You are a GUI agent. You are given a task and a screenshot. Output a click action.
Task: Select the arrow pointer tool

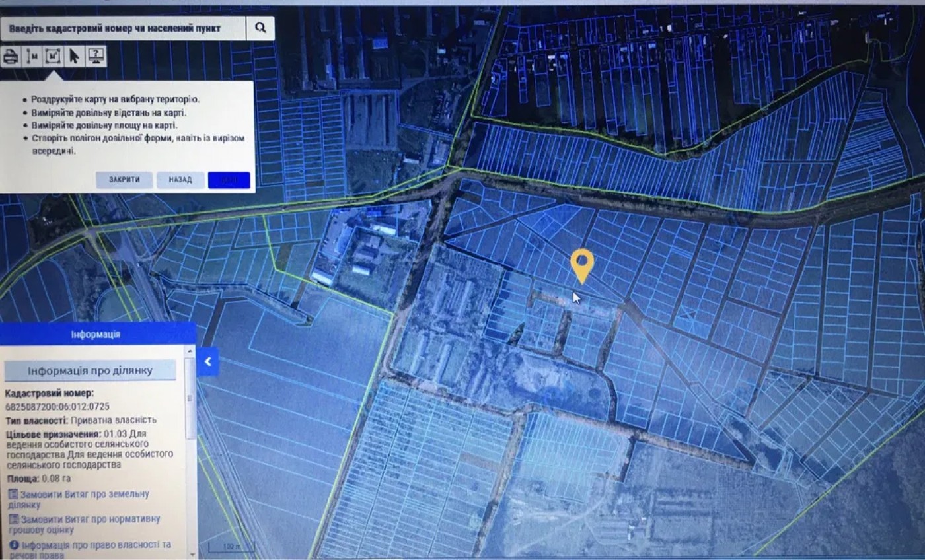click(x=74, y=57)
